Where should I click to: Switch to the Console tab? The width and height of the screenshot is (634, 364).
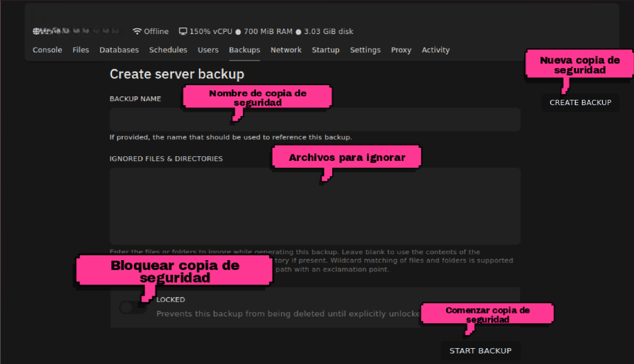click(x=47, y=50)
